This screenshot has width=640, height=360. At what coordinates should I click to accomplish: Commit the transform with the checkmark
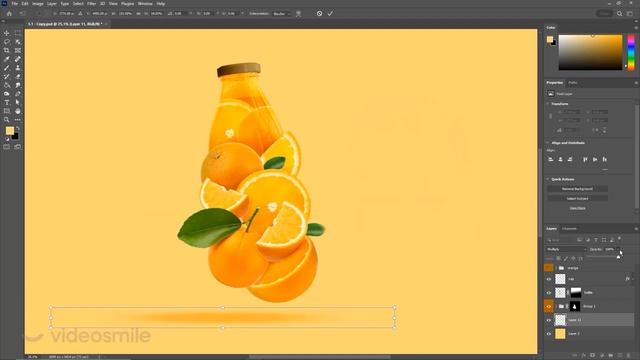pyautogui.click(x=330, y=13)
